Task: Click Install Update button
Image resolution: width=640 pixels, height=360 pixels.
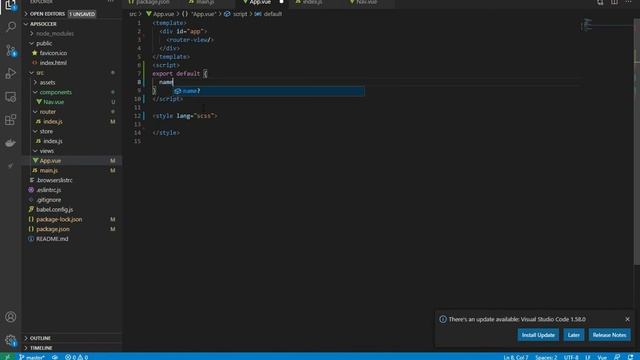Action: point(538,335)
